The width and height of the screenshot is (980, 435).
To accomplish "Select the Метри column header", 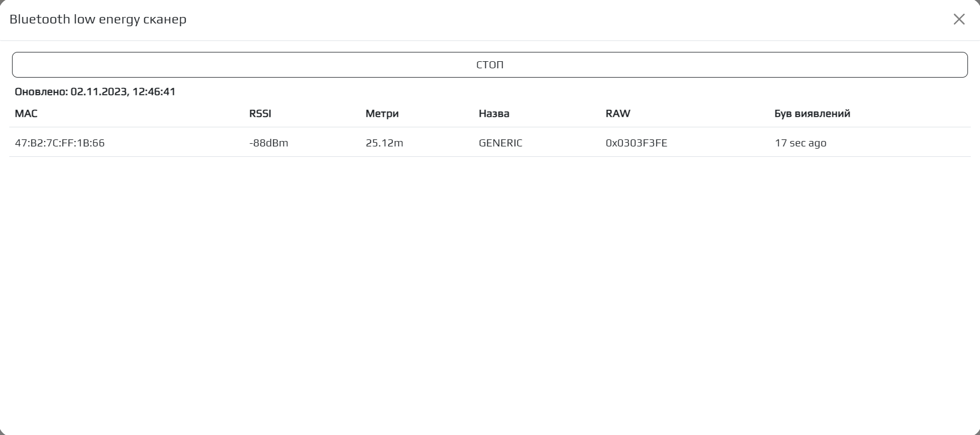I will tap(382, 114).
